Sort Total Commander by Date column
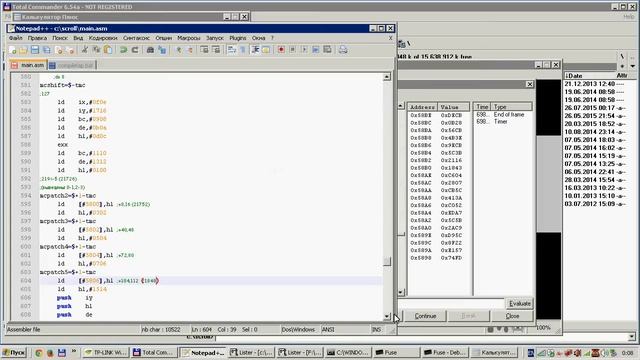The image size is (640, 360). click(x=589, y=76)
